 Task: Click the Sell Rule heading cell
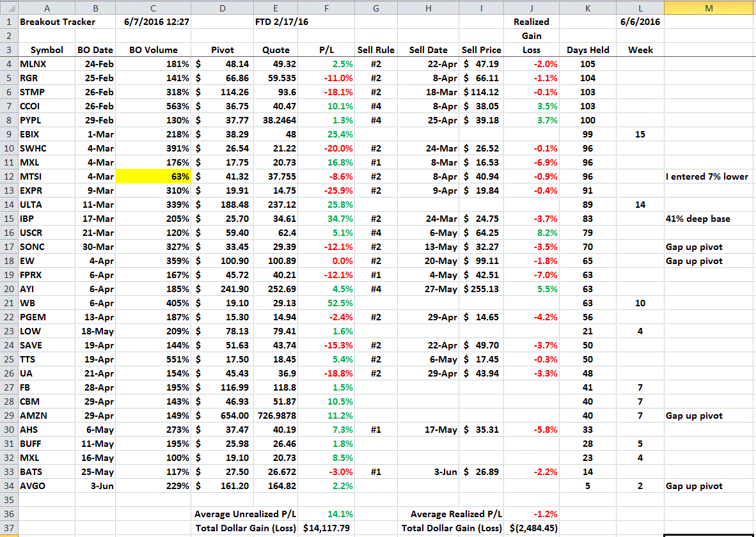[376, 50]
